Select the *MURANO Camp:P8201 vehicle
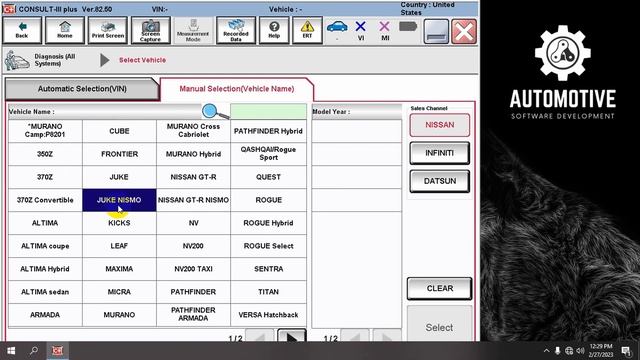 (45, 131)
